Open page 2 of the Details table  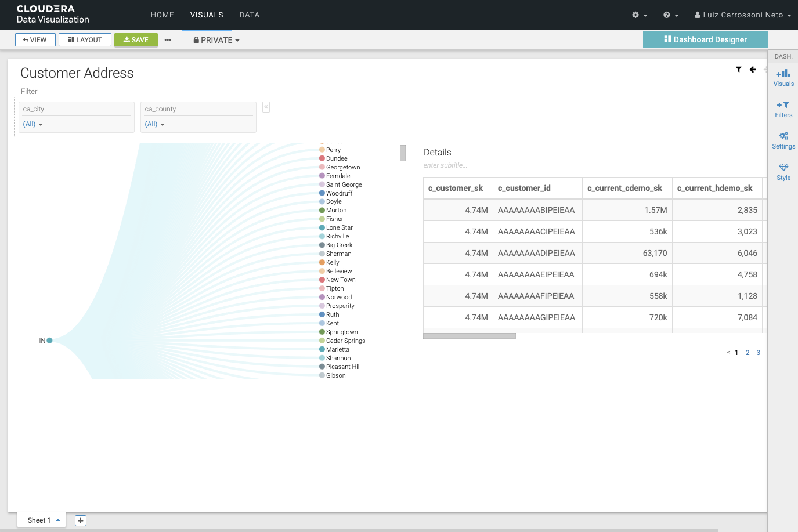point(747,352)
